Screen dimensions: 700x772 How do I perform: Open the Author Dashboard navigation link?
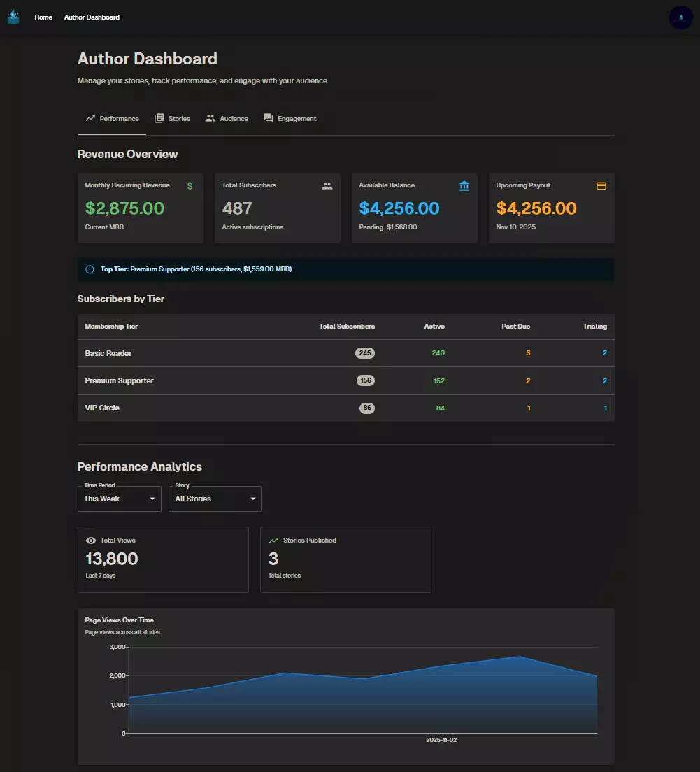tap(92, 17)
